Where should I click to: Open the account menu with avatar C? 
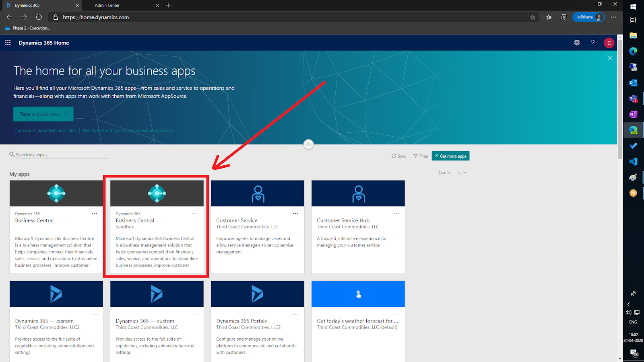point(609,43)
